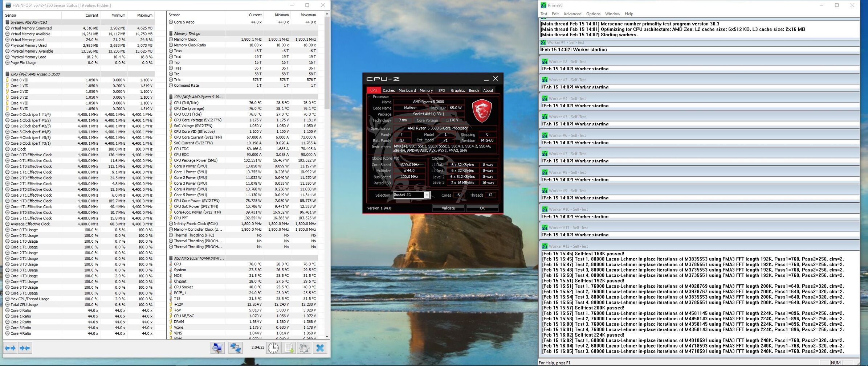Switch to the Memory tab in CPU-Z
The width and height of the screenshot is (868, 366).
(426, 90)
